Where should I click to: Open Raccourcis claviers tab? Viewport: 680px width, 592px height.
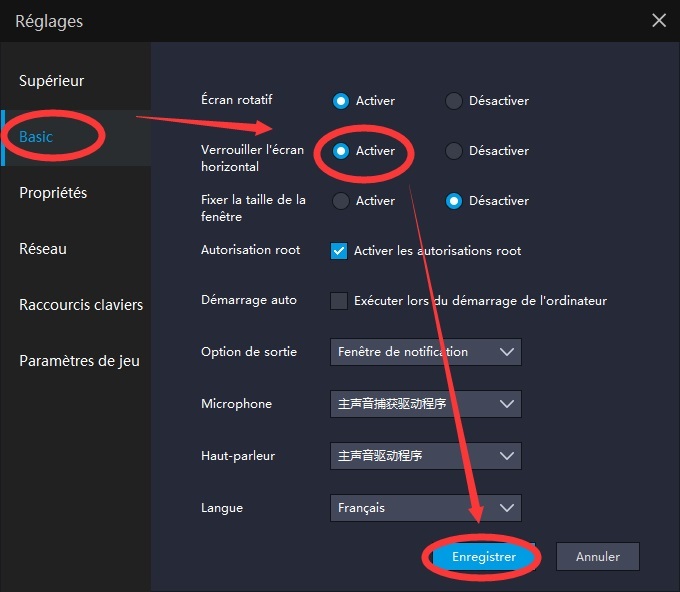click(81, 305)
